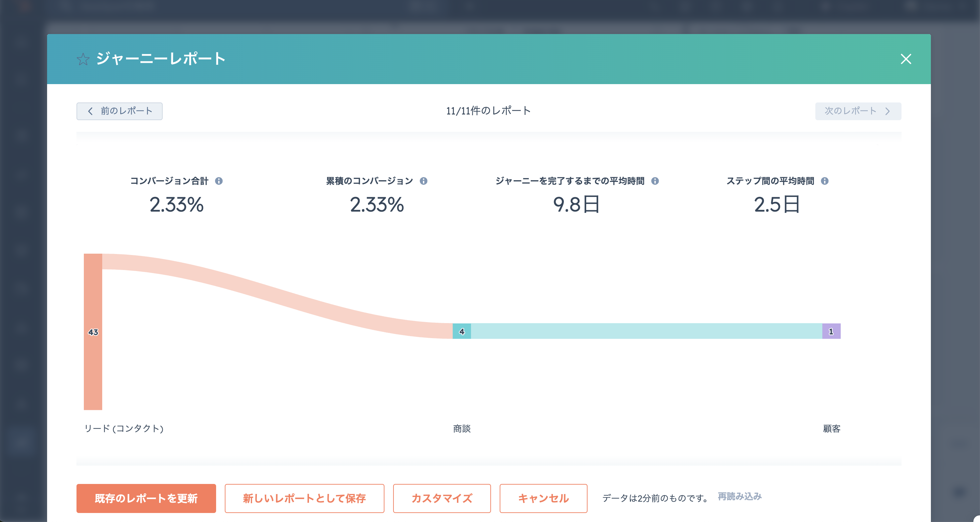Select the teal 商談 node labeled 4

click(462, 331)
